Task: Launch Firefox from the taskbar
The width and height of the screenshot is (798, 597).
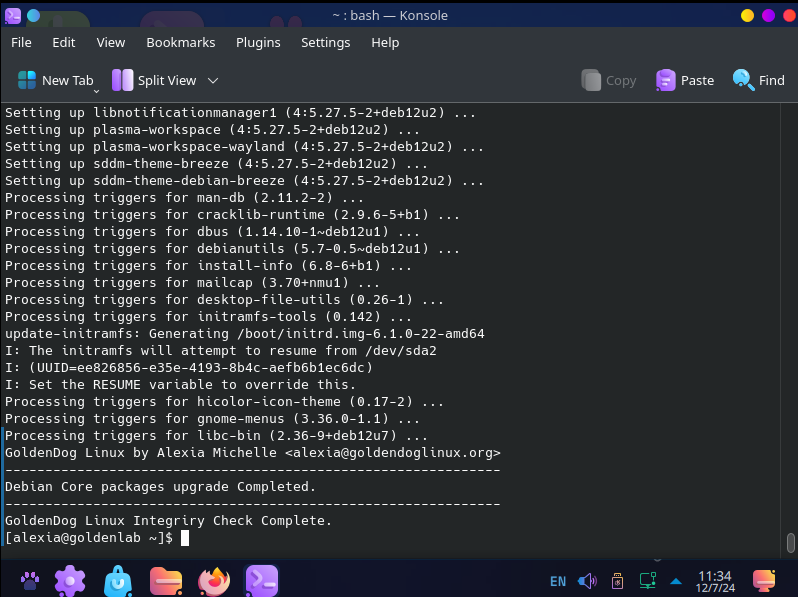Action: [214, 581]
